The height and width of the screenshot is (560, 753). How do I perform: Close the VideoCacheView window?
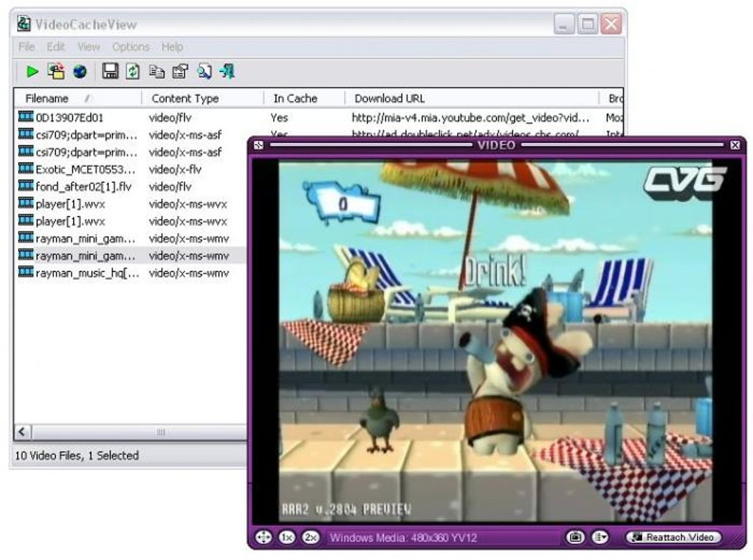click(x=611, y=24)
